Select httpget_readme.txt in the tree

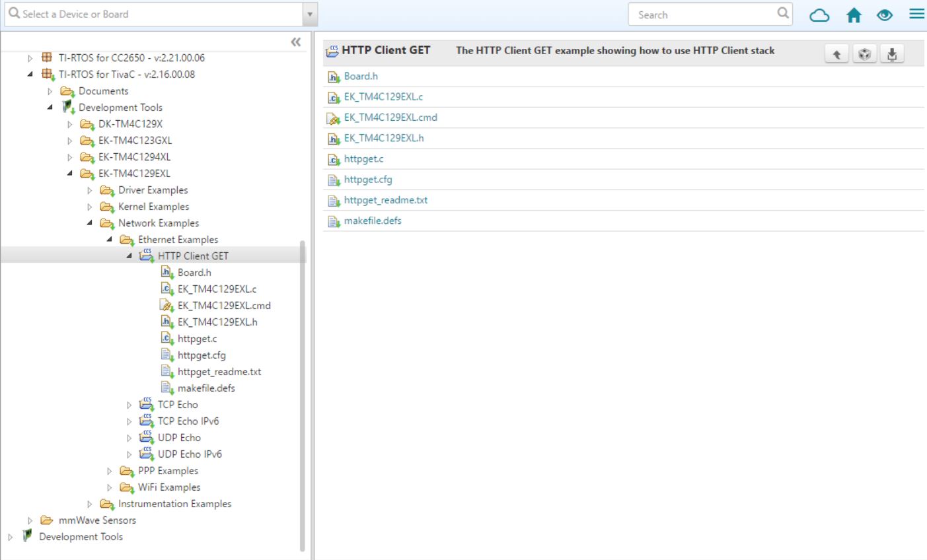tap(219, 372)
